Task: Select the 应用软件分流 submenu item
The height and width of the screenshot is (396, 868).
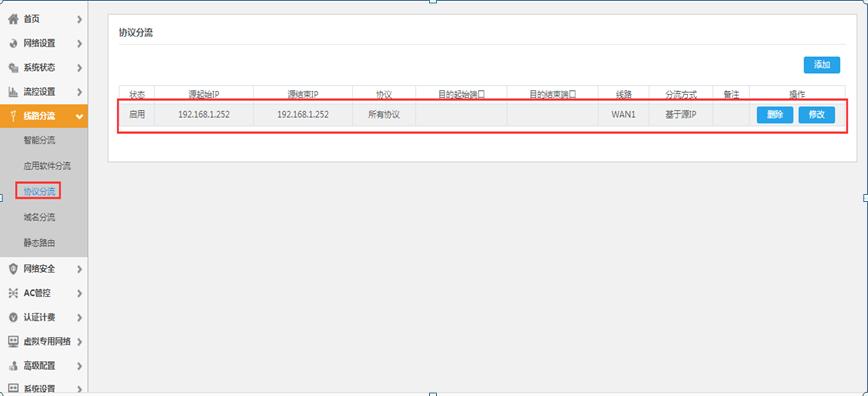Action: [47, 166]
